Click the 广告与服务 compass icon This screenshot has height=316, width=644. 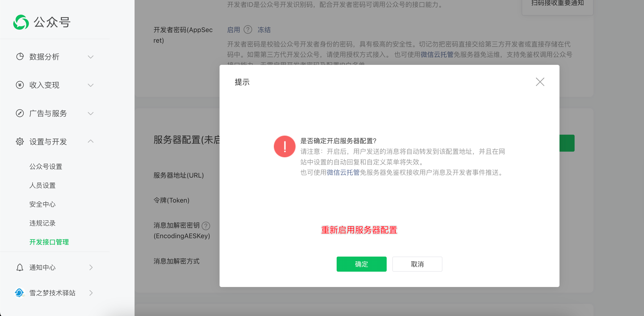coord(20,113)
